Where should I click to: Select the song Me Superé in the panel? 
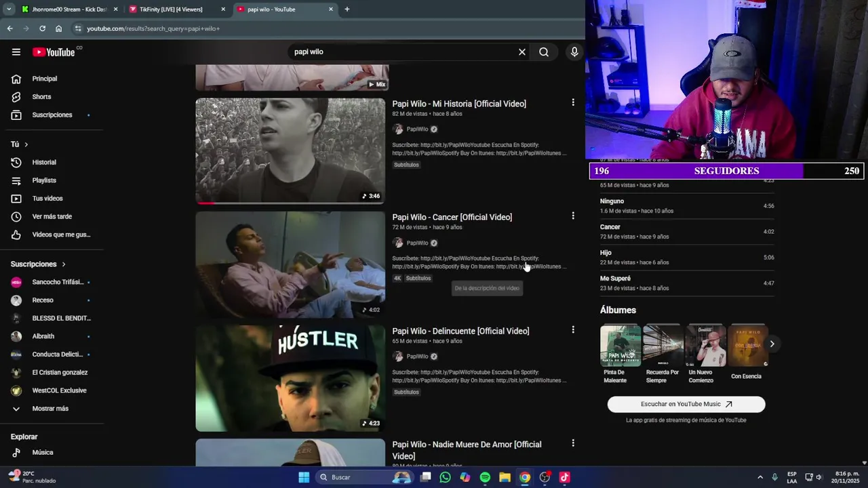(x=687, y=283)
